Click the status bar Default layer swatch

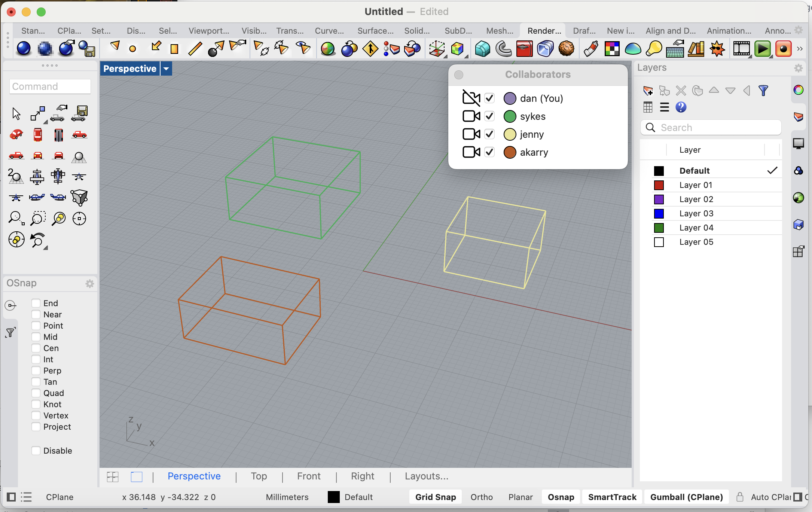pyautogui.click(x=333, y=497)
